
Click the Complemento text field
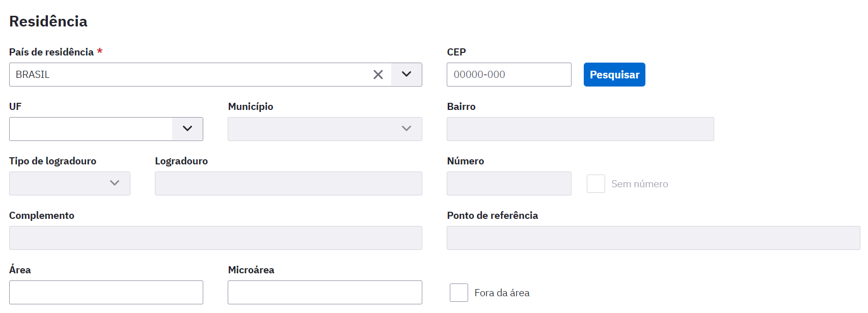[215, 238]
